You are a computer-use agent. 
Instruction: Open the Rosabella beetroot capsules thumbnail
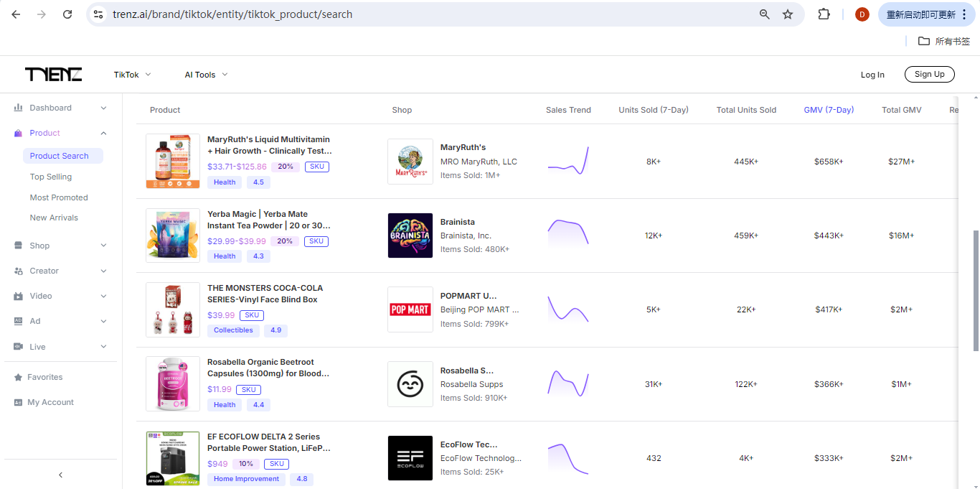click(173, 384)
